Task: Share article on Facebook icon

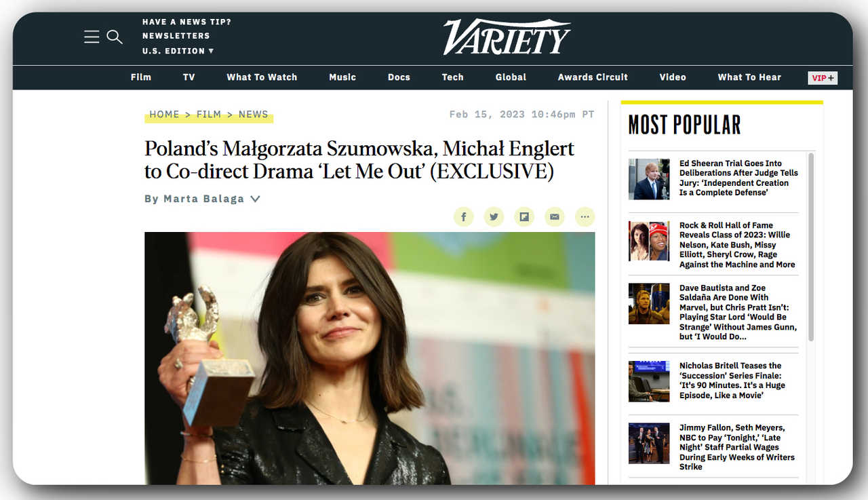Action: (464, 217)
